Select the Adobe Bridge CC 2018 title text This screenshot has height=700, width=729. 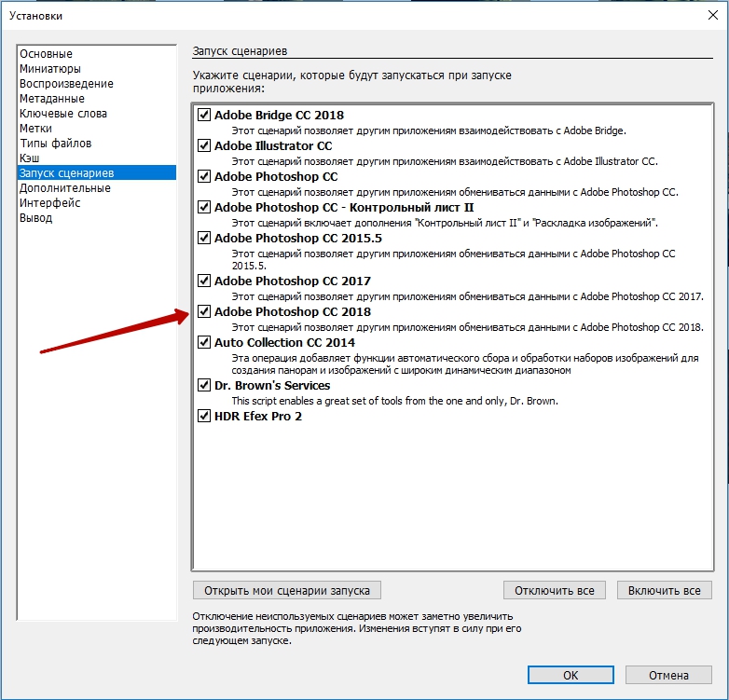pos(279,115)
